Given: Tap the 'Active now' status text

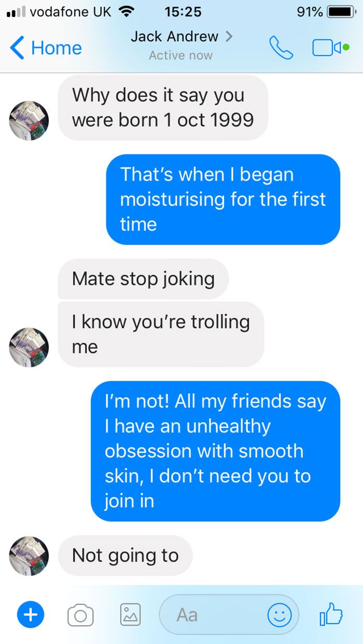Looking at the screenshot, I should [x=180, y=55].
